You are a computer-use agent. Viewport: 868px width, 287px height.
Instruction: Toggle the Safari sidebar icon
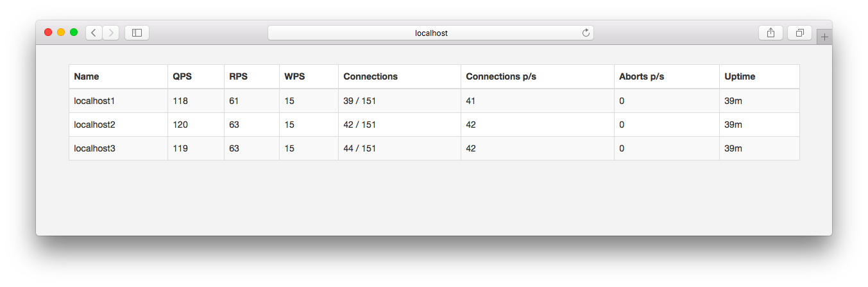137,33
